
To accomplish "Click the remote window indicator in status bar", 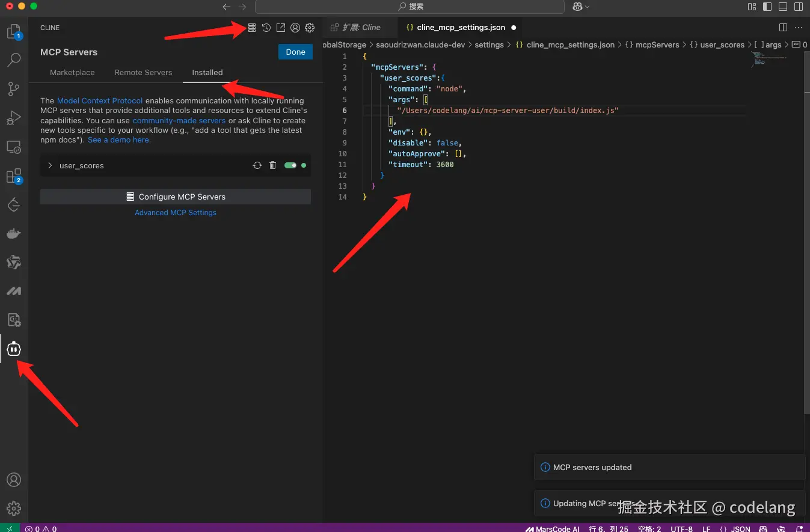I will coord(10,528).
